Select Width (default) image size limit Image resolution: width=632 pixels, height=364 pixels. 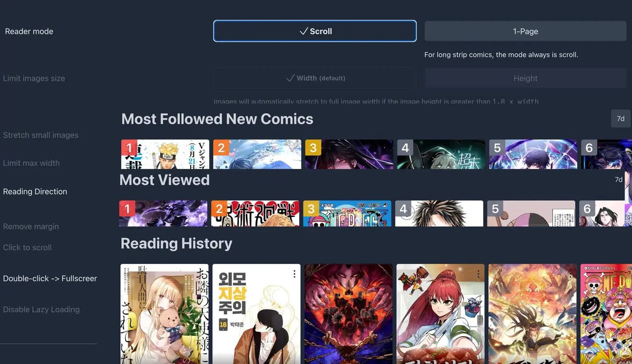(315, 78)
